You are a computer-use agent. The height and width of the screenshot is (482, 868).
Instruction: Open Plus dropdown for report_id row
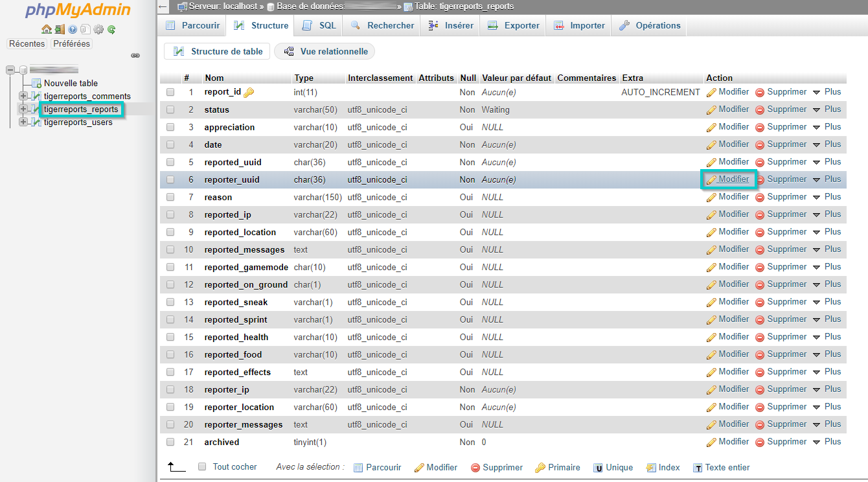827,92
